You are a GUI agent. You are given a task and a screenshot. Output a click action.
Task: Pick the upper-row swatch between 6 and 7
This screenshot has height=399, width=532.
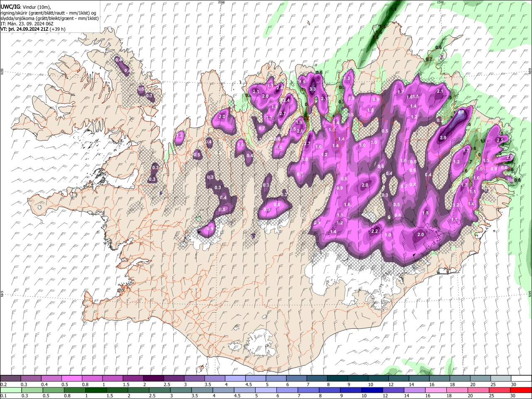coord(297,379)
